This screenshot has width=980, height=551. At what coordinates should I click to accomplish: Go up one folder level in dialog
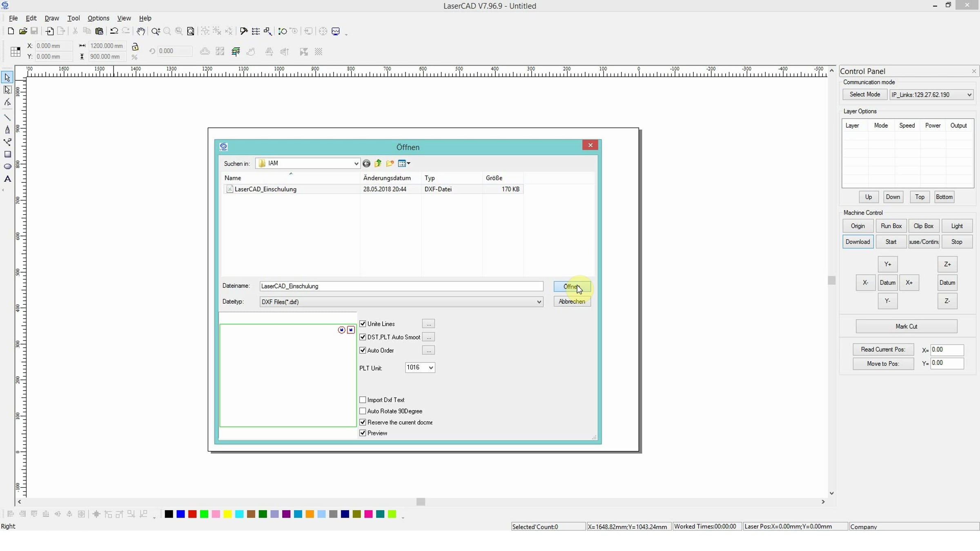click(x=378, y=163)
